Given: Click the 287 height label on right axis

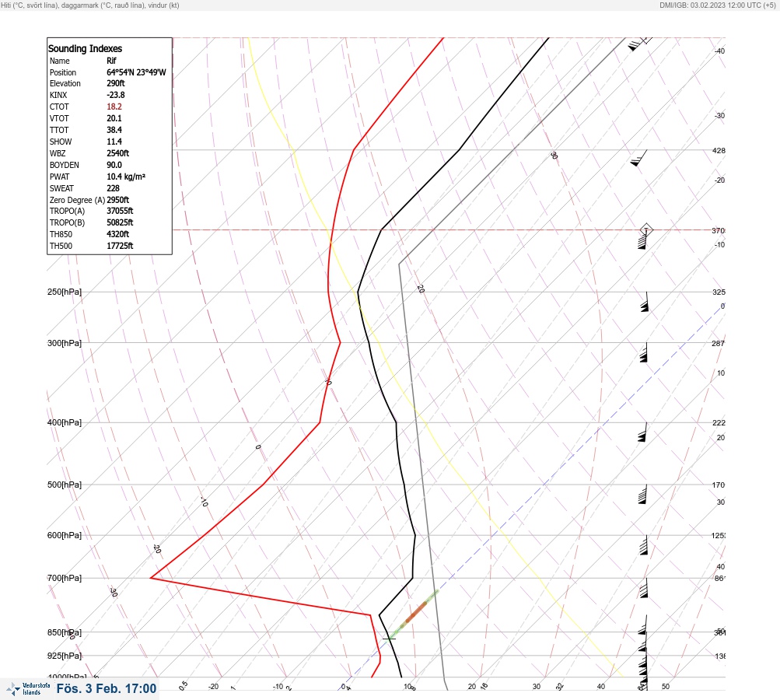Looking at the screenshot, I should tap(719, 343).
